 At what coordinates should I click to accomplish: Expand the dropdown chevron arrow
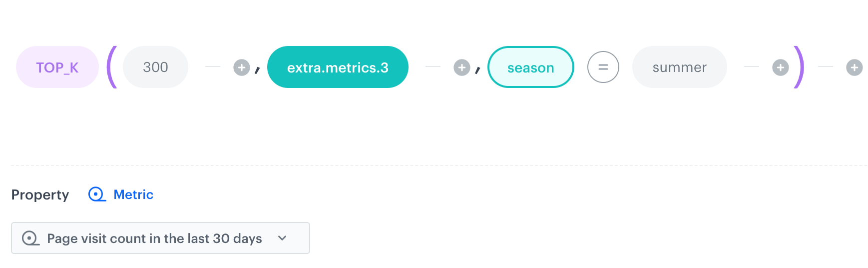coord(282,238)
